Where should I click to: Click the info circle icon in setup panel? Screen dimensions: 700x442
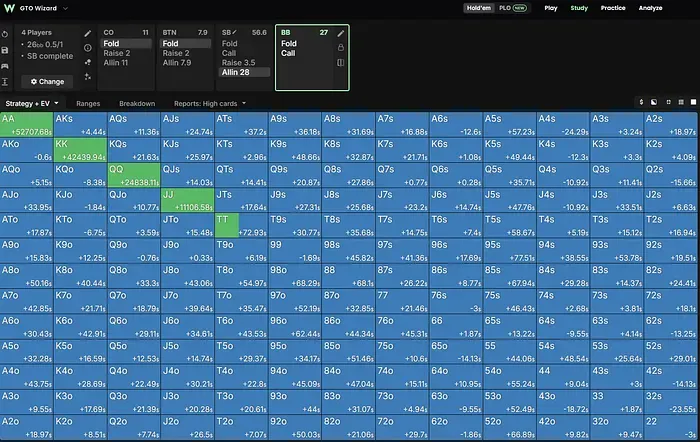[88, 48]
